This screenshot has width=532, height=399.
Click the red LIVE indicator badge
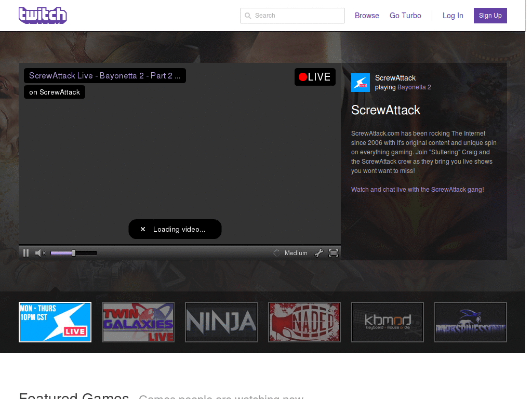click(315, 77)
